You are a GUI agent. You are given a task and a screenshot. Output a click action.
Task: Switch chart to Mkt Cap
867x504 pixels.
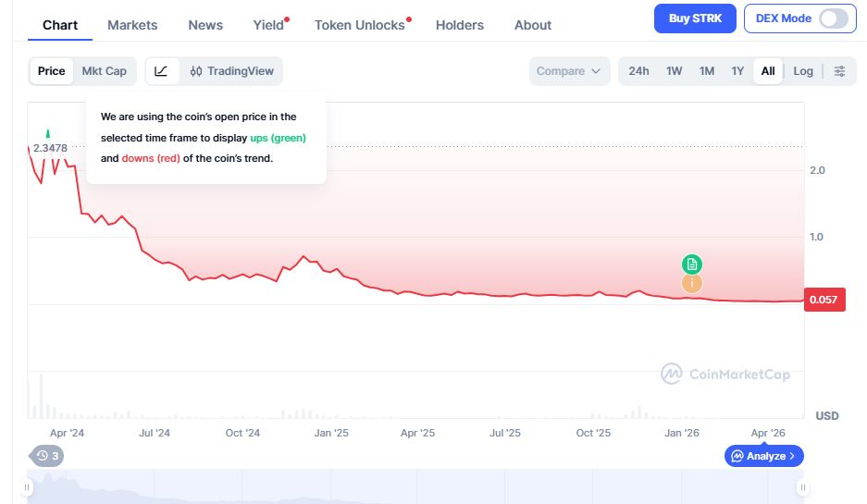click(104, 71)
